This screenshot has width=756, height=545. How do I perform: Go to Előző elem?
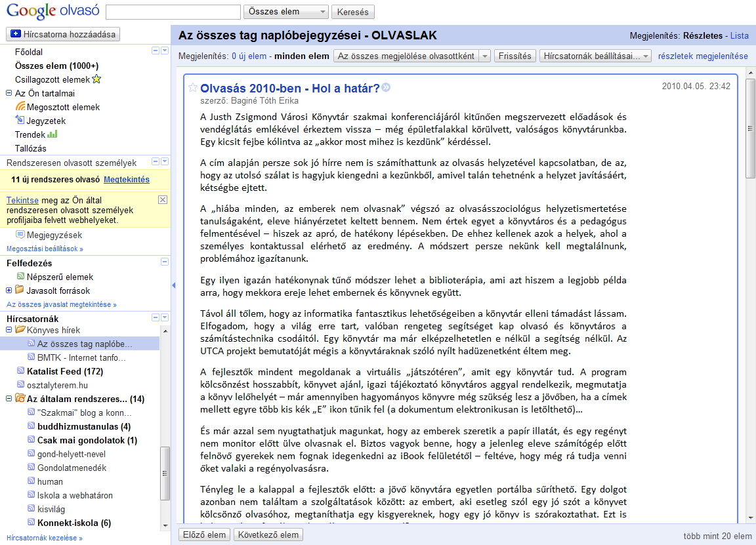coord(204,535)
